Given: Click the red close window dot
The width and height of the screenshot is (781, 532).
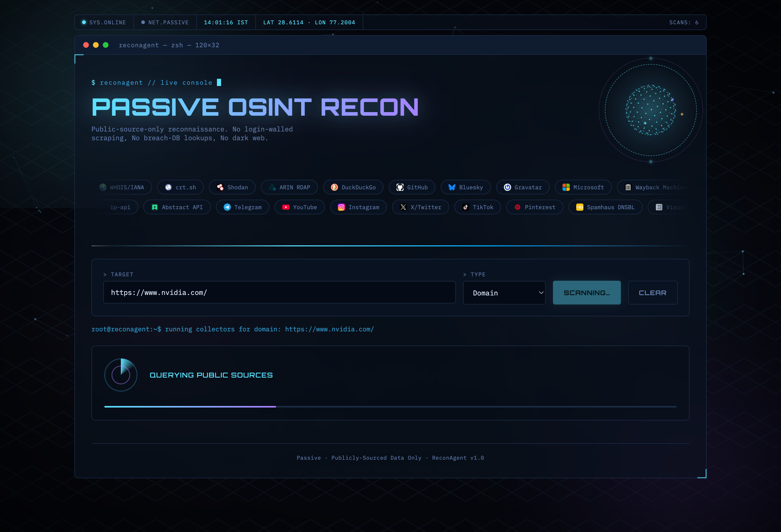Looking at the screenshot, I should click(x=86, y=45).
